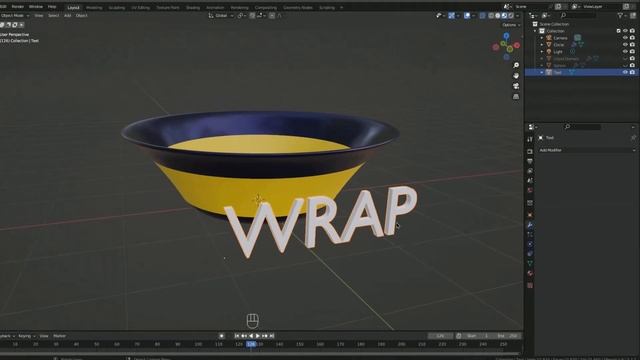Open the Global transform orientation dropdown
640x360 pixels.
(x=221, y=16)
